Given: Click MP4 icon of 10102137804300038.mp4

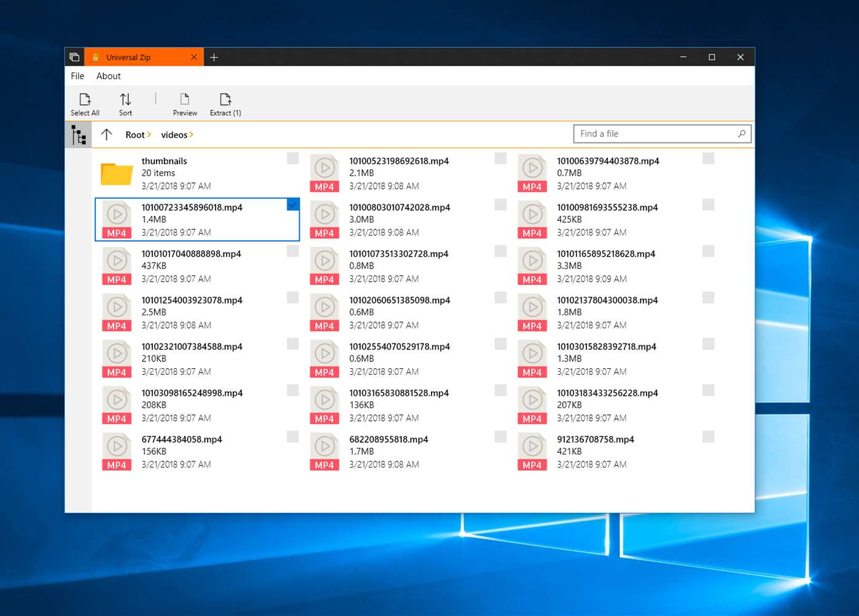Looking at the screenshot, I should [532, 313].
